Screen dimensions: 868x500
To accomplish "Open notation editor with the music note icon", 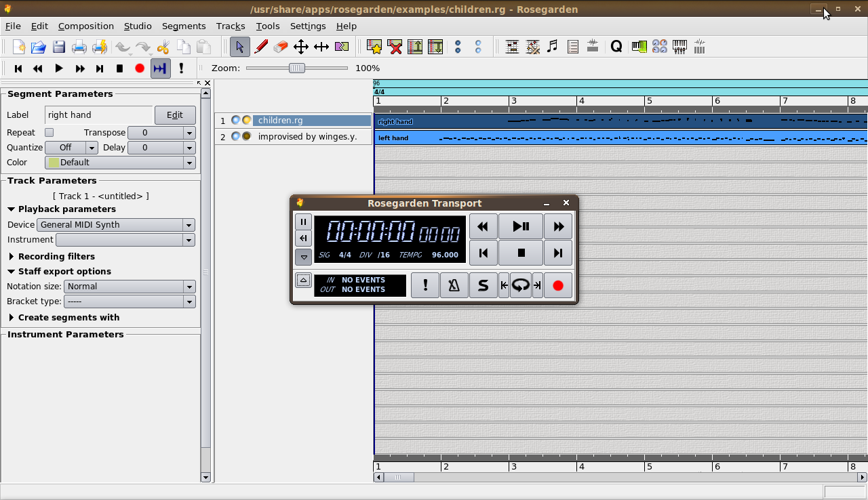I will (x=553, y=47).
